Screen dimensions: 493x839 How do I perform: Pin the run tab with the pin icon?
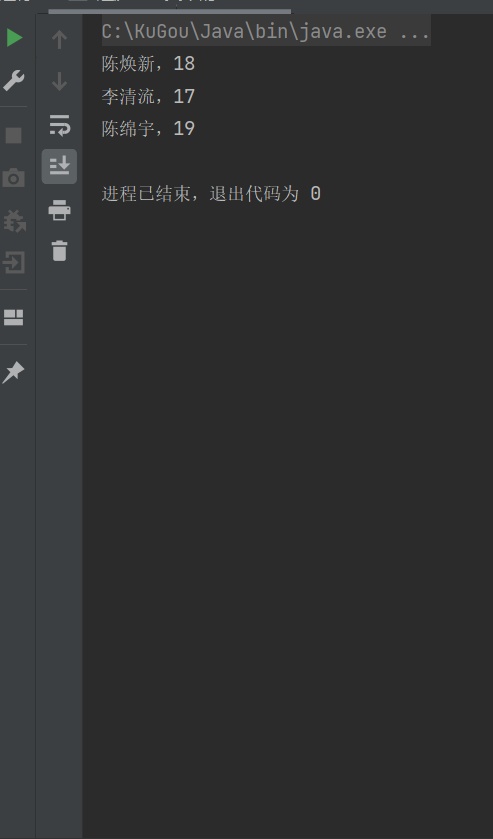point(13,372)
